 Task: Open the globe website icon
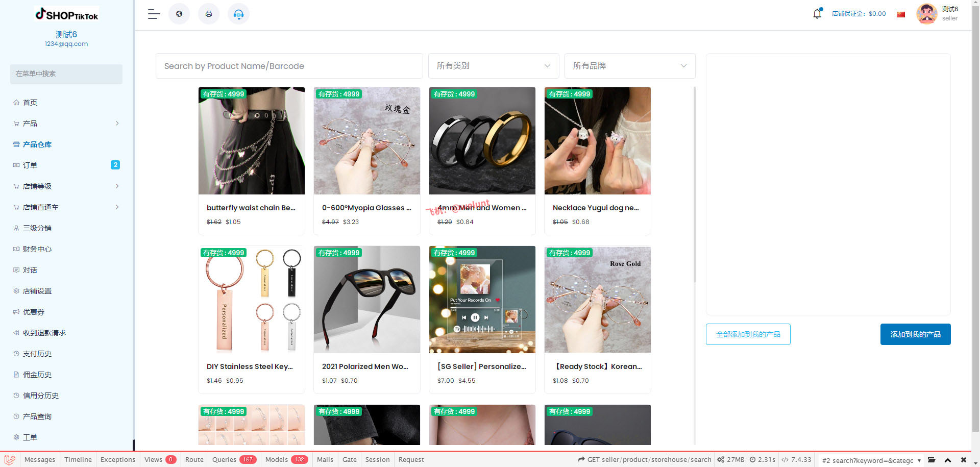tap(179, 14)
